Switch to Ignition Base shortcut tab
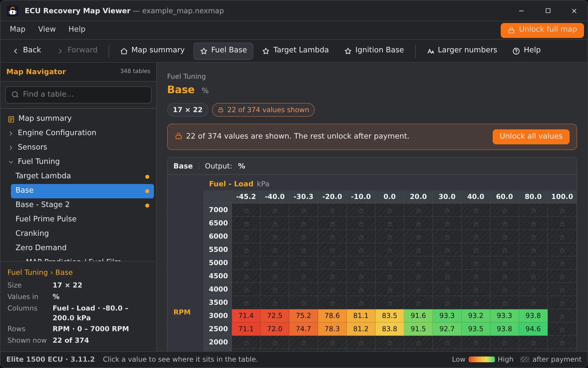This screenshot has height=368, width=588. click(374, 51)
